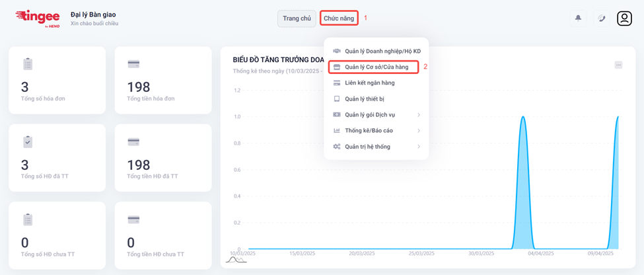The image size is (644, 275).
Task: Click the Tổng tiền HĐ chưa TT card
Action: (163, 235)
